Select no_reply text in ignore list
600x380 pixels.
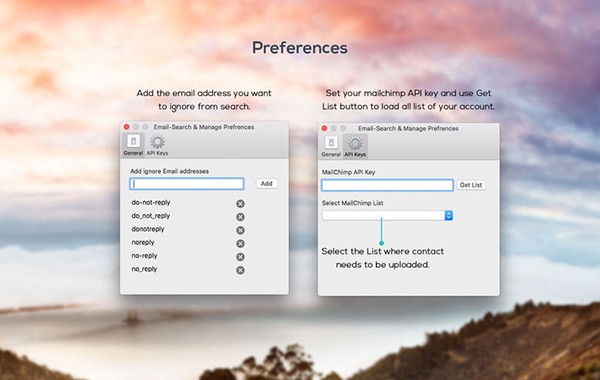pos(144,269)
